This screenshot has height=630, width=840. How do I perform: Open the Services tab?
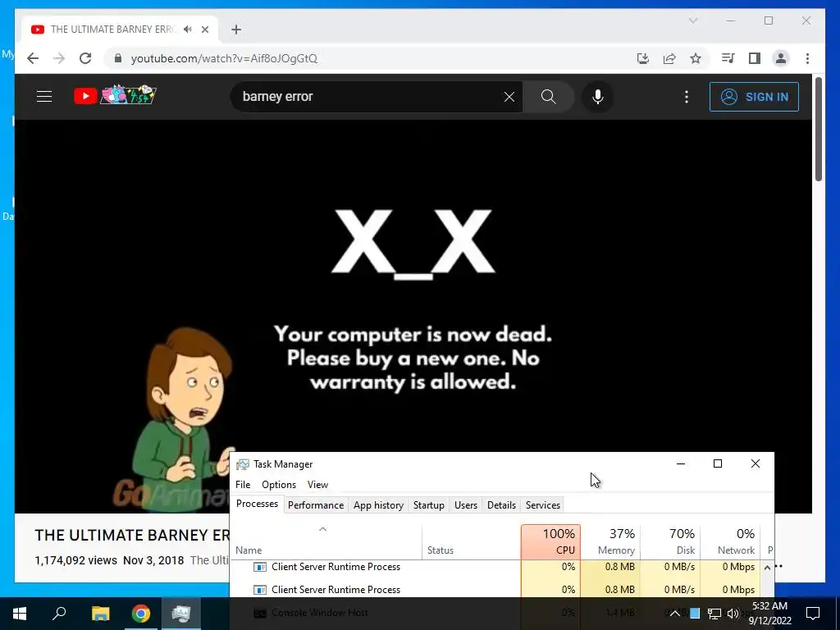pos(543,505)
